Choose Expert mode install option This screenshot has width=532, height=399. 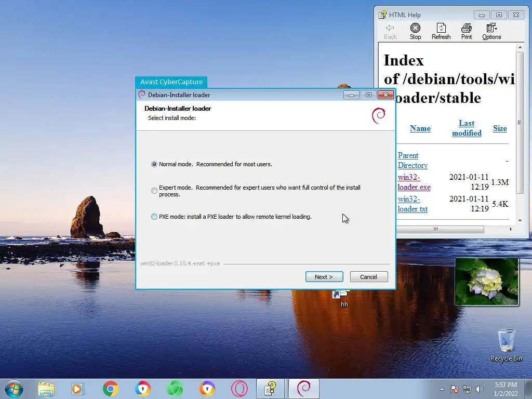pyautogui.click(x=154, y=191)
